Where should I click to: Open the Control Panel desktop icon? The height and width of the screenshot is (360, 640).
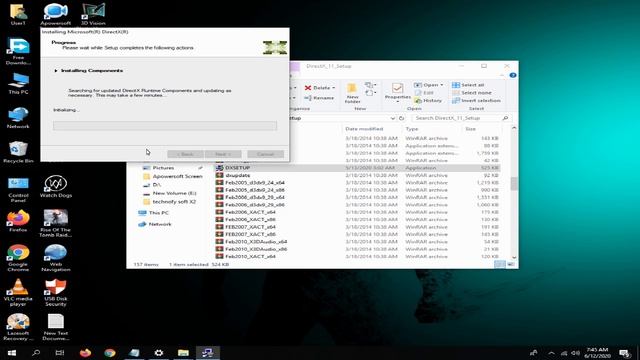(18, 189)
